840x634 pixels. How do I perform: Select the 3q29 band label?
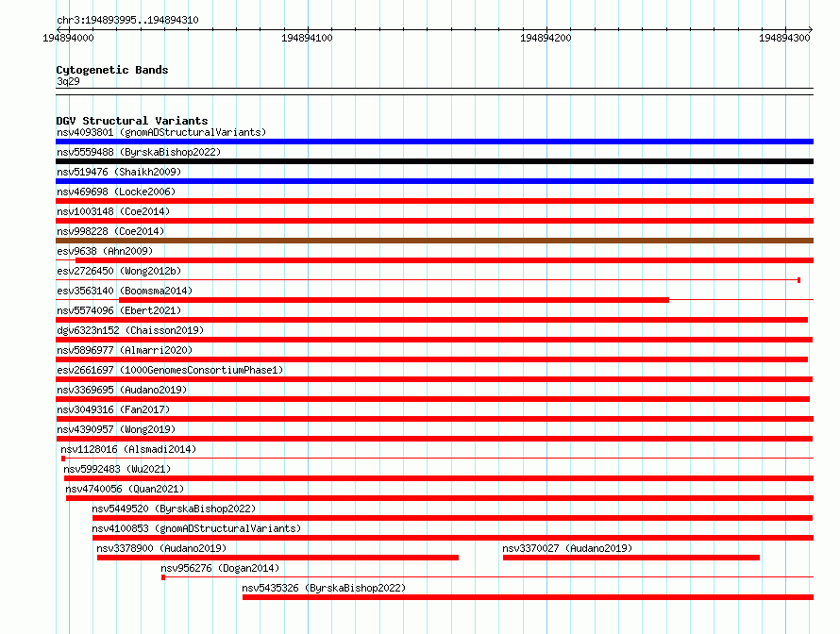coord(68,81)
